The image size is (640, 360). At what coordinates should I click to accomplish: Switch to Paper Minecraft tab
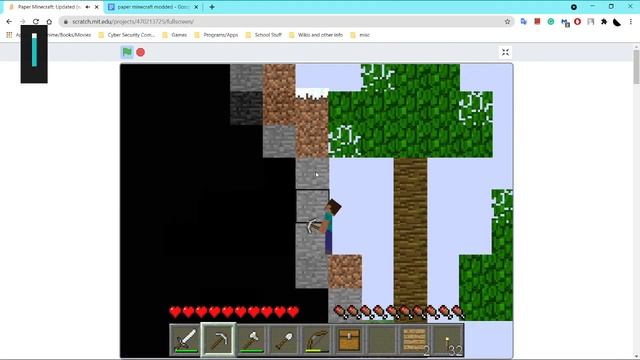pyautogui.click(x=49, y=7)
